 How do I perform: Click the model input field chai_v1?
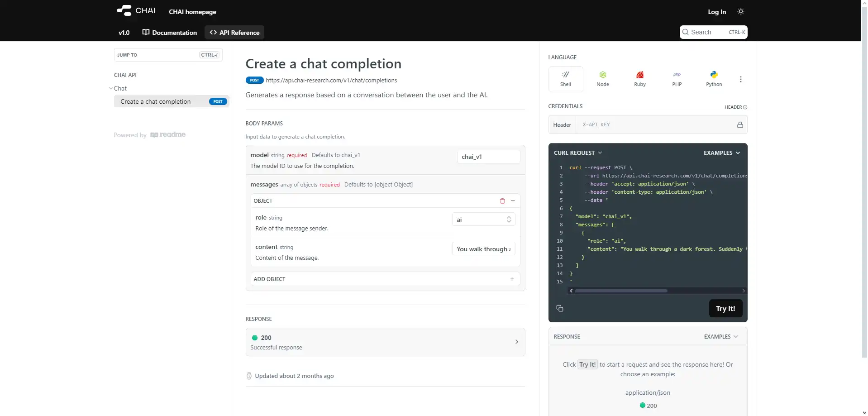(x=488, y=157)
